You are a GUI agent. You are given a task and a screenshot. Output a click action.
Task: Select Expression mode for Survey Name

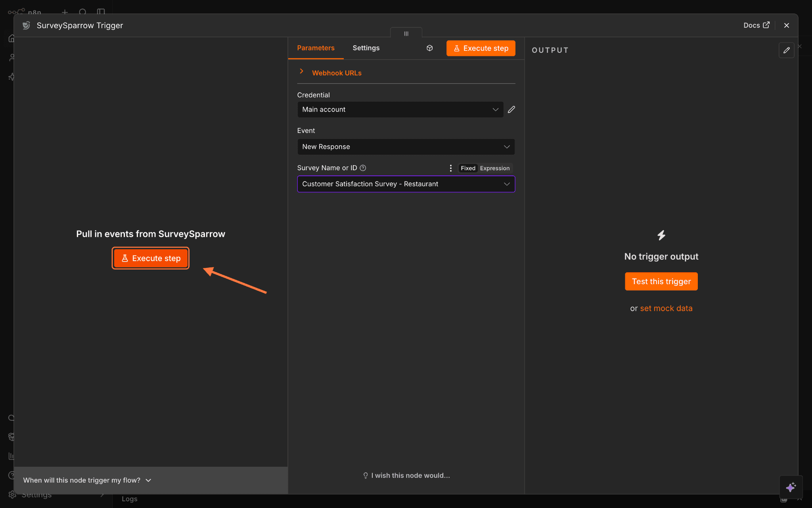click(495, 168)
